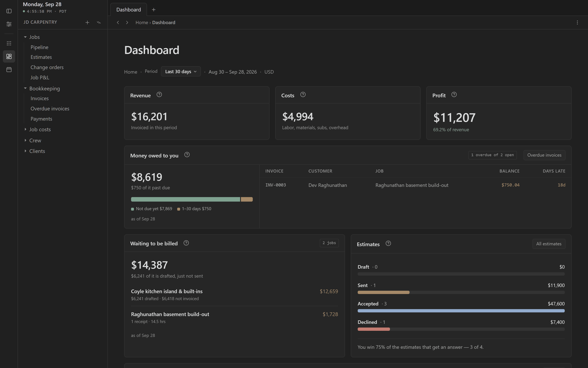This screenshot has width=588, height=368.
Task: Click the green Not due yet bar segment
Action: (x=185, y=199)
